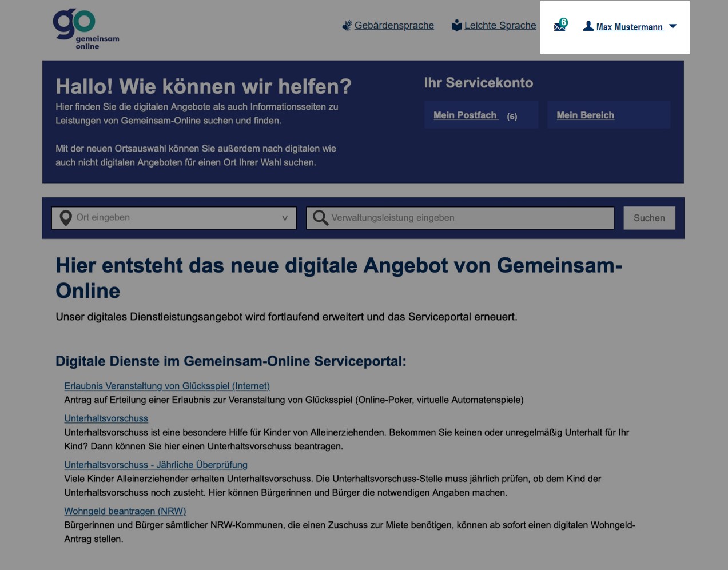
Task: Open the Unterhaltsvorschuss service link
Action: tap(106, 418)
